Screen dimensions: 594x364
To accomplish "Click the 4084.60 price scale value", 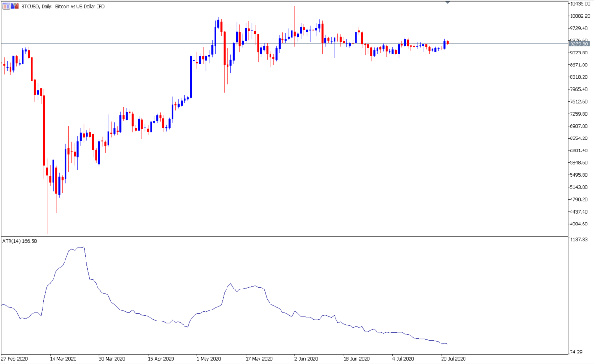I will click(x=579, y=224).
